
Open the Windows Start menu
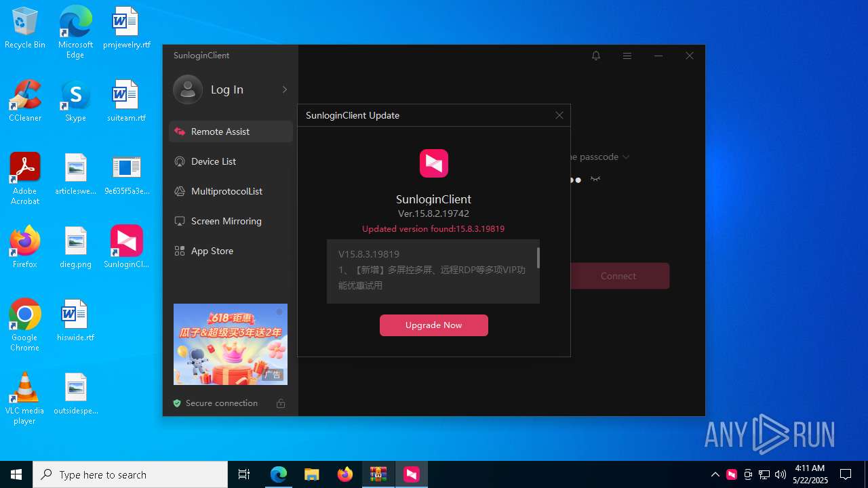(x=16, y=474)
